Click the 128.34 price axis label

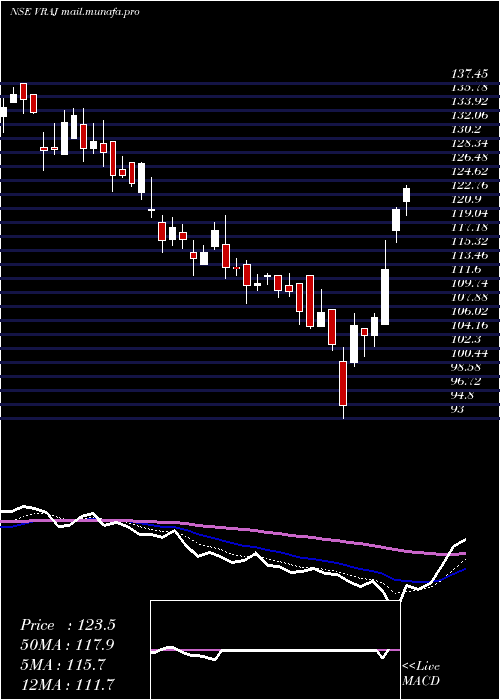click(469, 144)
